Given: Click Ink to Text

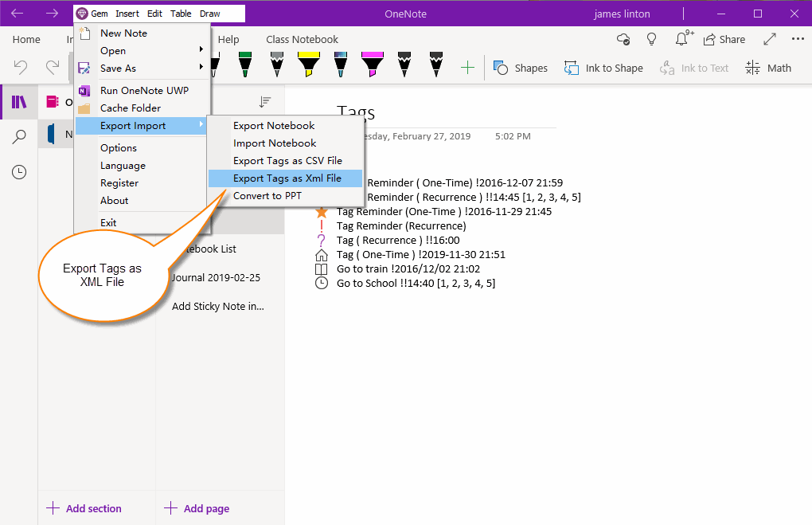Looking at the screenshot, I should 694,68.
